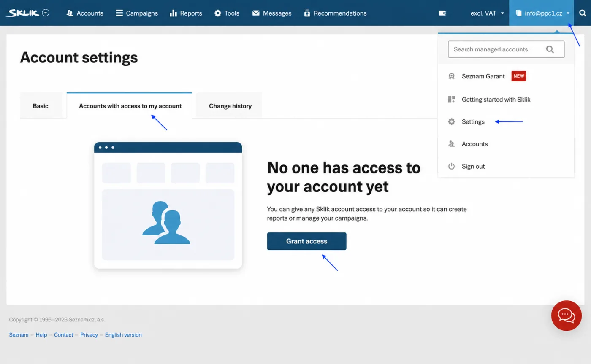
Task: Open Recommendations in the top bar
Action: point(335,13)
